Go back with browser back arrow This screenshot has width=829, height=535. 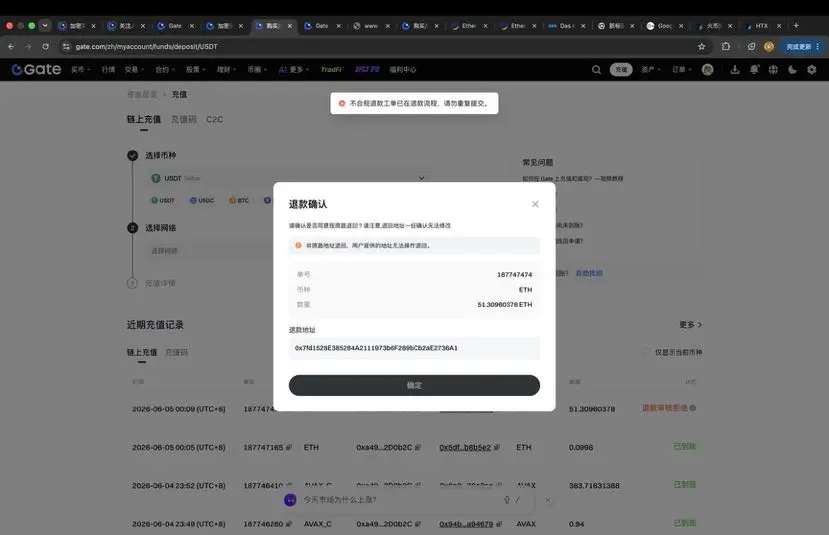click(x=11, y=47)
